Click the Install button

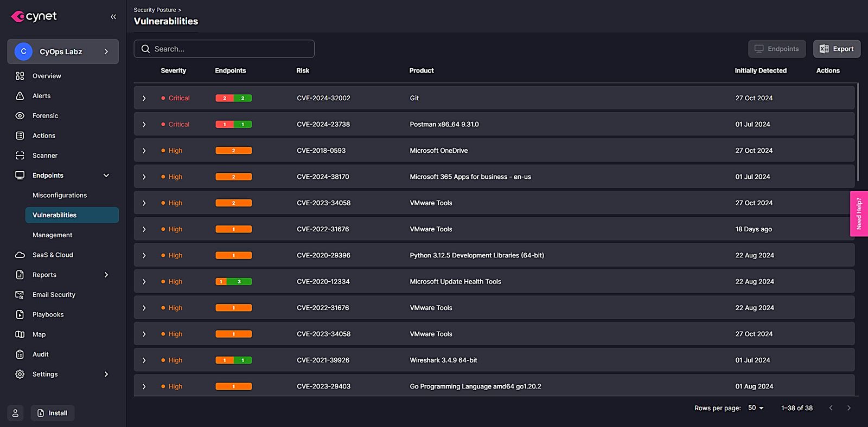53,413
